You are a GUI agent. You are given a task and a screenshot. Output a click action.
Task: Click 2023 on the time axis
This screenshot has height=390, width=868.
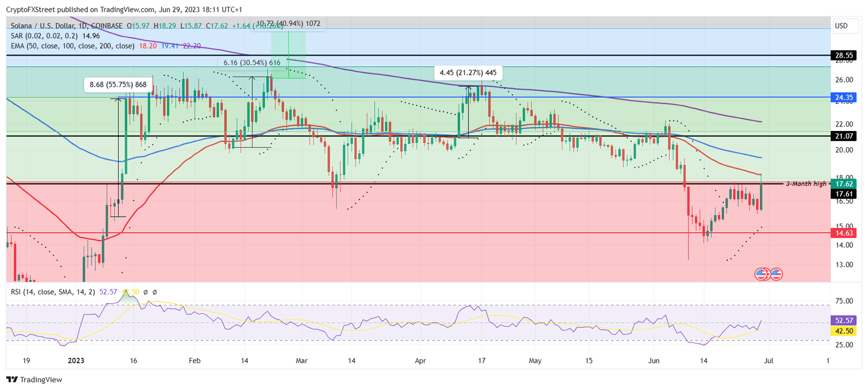(75, 361)
